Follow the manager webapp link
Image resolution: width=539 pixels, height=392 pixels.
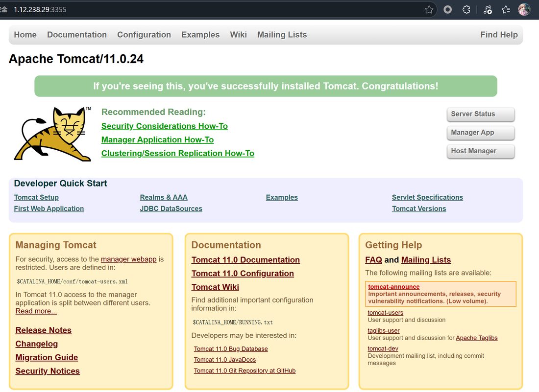pyautogui.click(x=128, y=259)
